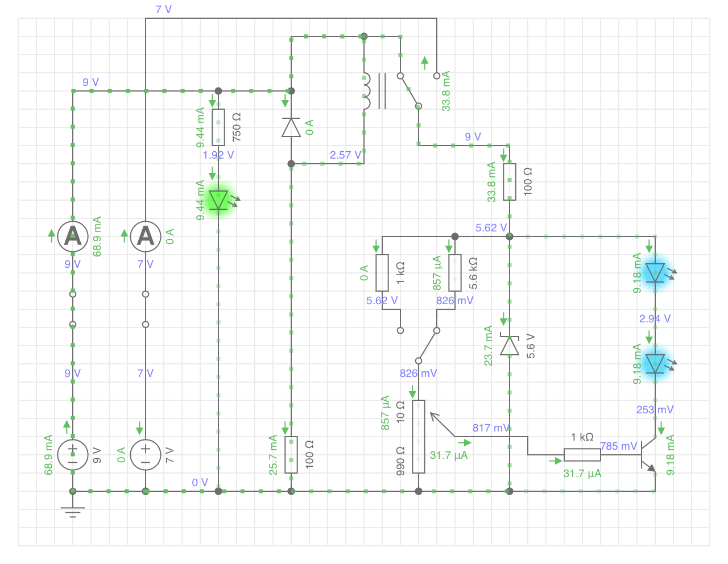Screen dimensions: 728x564
Task: Click the 5.6 V Zener diode
Action: tap(510, 345)
